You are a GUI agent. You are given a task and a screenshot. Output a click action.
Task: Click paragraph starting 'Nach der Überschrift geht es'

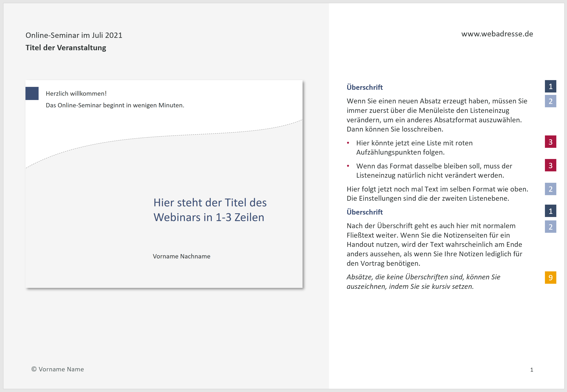pos(435,244)
